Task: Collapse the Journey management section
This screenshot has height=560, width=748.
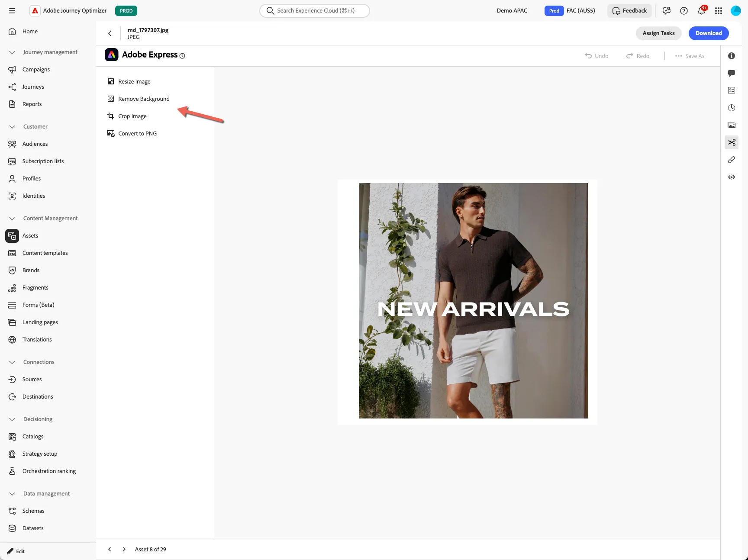Action: tap(12, 52)
